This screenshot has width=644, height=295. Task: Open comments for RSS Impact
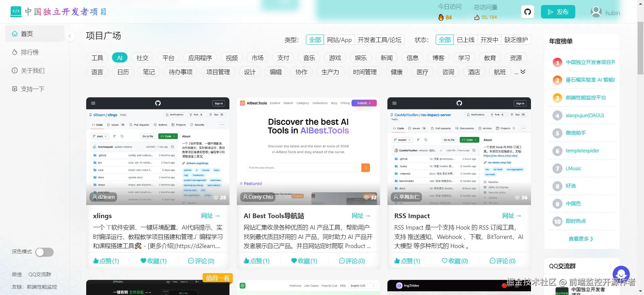click(x=502, y=261)
